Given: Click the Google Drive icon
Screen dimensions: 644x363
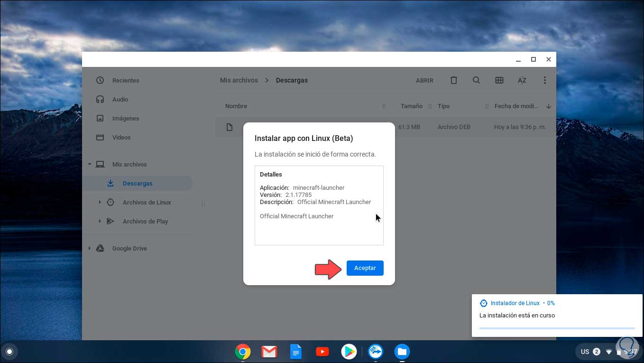Looking at the screenshot, I should 100,248.
